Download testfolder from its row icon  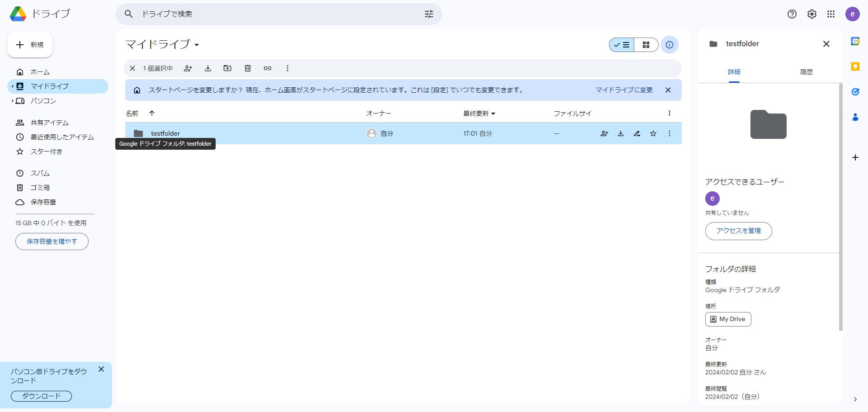621,133
